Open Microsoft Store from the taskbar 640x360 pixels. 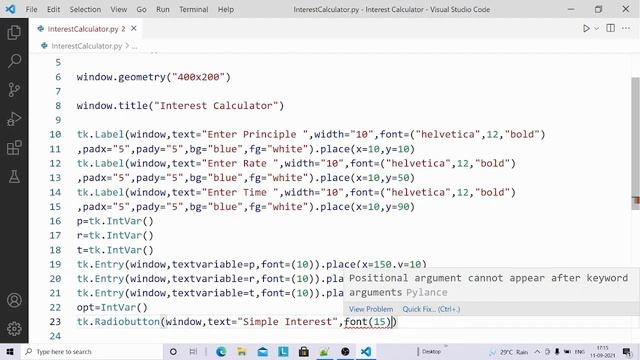coord(304,351)
